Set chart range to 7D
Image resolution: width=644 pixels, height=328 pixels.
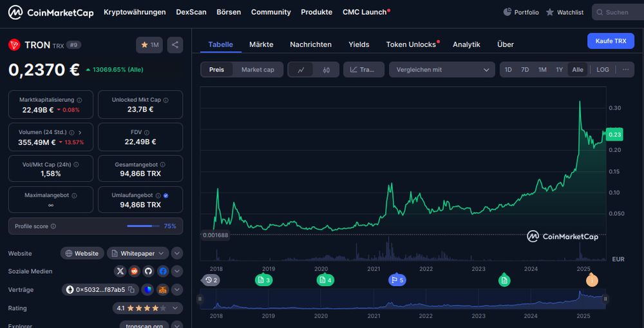click(525, 70)
